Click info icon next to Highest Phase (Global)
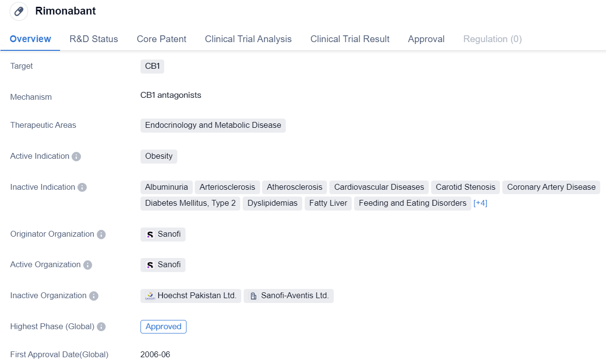 coord(101,327)
